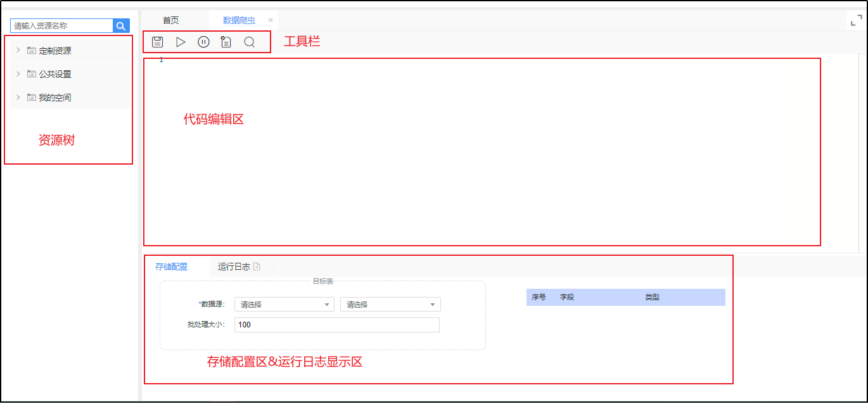This screenshot has height=404, width=868.
Task: Open the 运行日志 tab
Action: (x=234, y=267)
